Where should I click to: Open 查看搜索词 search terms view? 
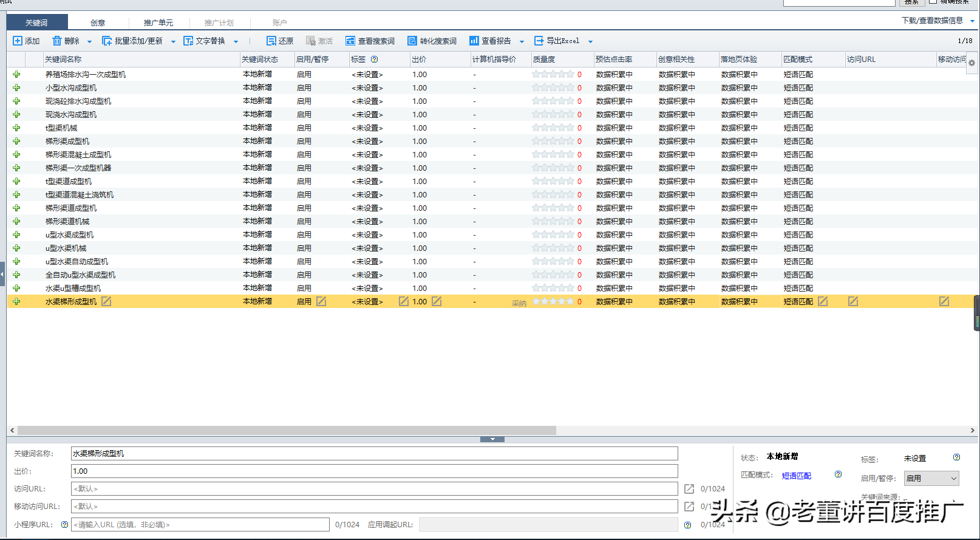(x=370, y=41)
